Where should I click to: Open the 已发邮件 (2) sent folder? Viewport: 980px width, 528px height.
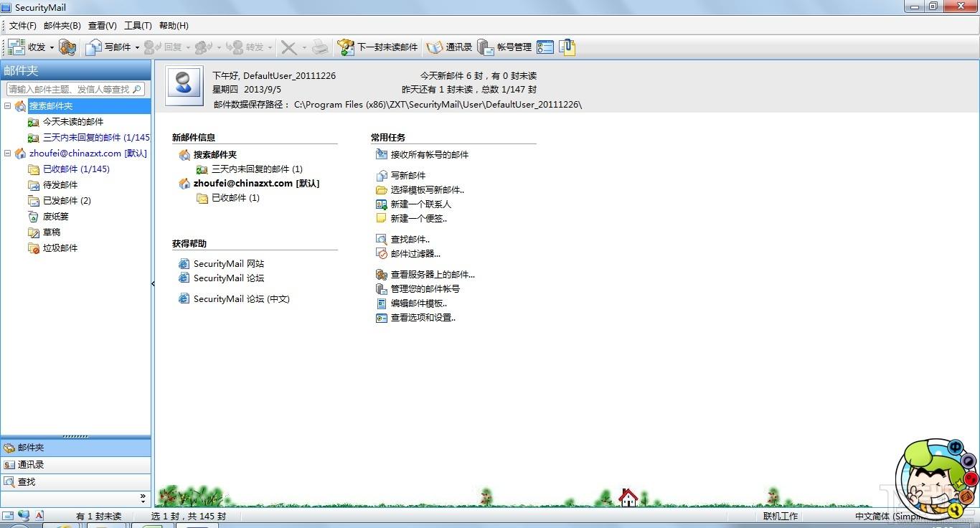[67, 201]
